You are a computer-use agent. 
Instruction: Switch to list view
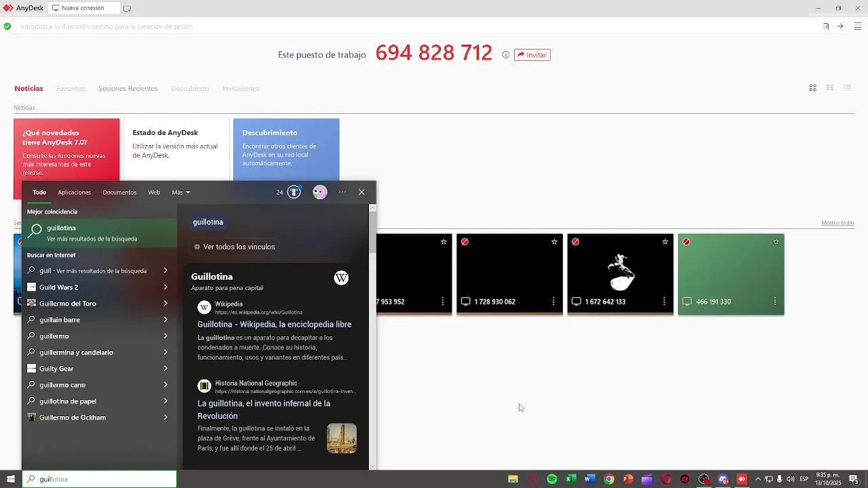pos(847,88)
